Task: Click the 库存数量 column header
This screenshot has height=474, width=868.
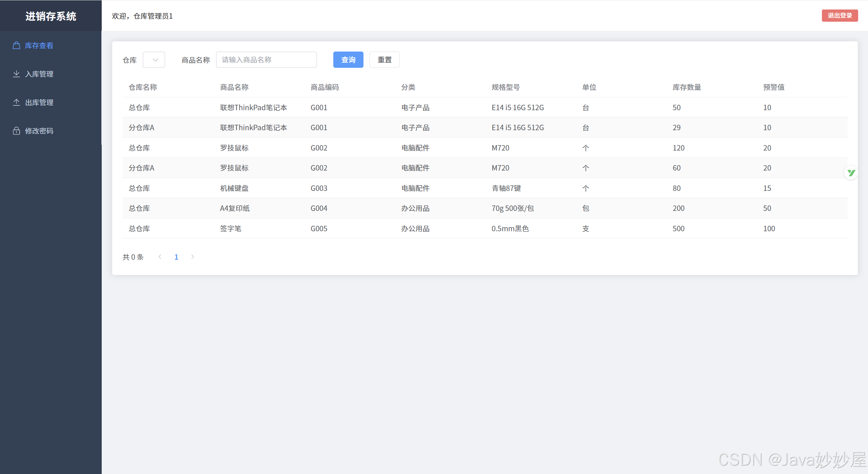Action: (687, 87)
